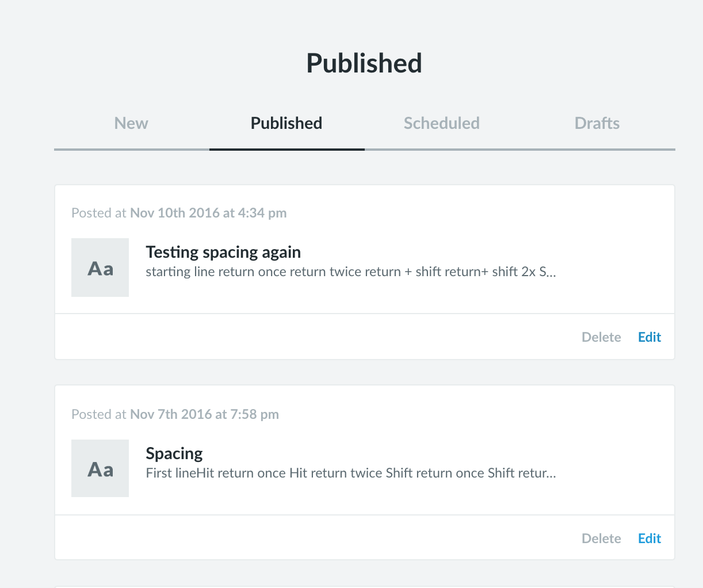Click the gray underline beneath the Drafts tab
Screen dimensions: 703x588
tap(597, 149)
